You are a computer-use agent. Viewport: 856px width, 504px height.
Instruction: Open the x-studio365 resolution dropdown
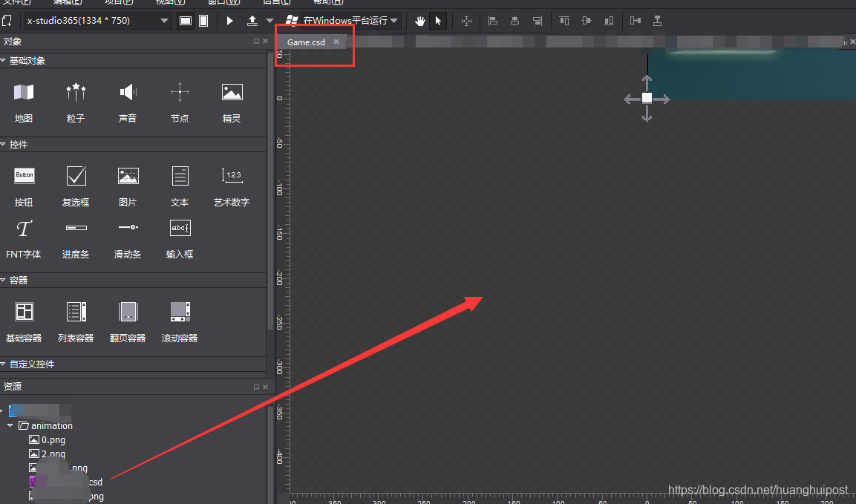click(97, 21)
